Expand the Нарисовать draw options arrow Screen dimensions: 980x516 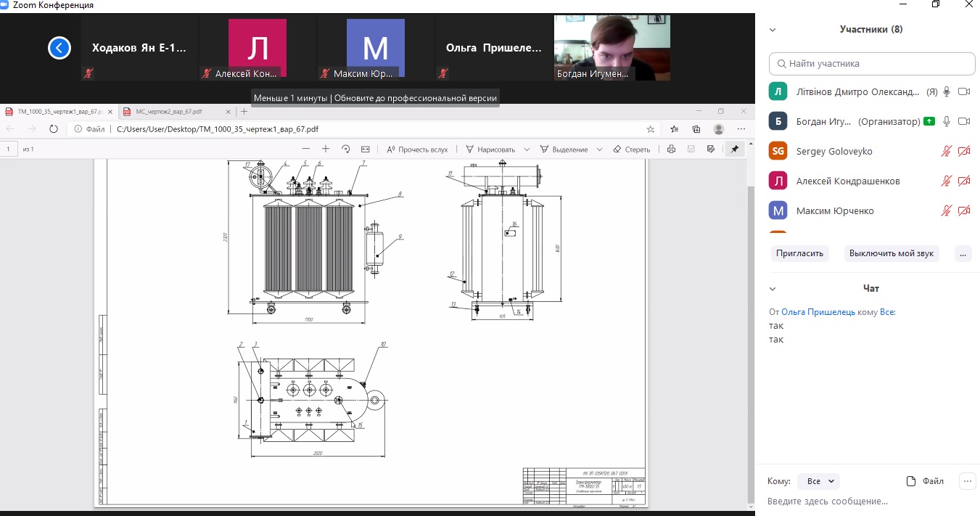point(527,150)
